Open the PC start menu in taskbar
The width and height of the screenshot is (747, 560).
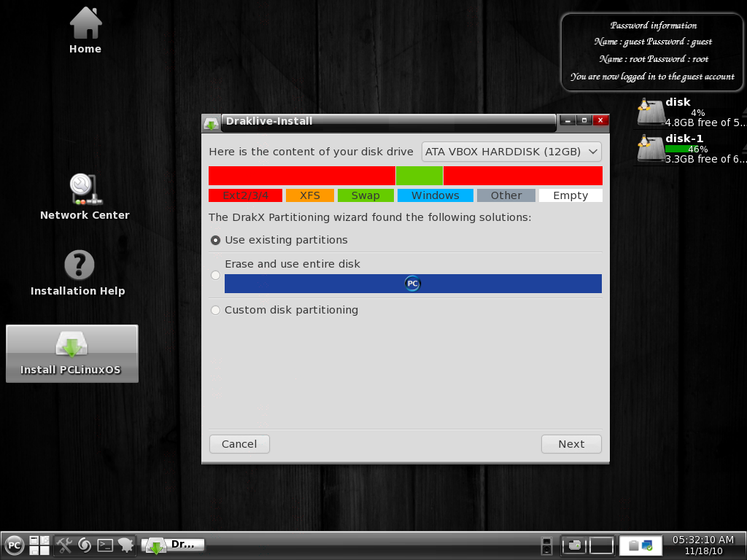[15, 545]
